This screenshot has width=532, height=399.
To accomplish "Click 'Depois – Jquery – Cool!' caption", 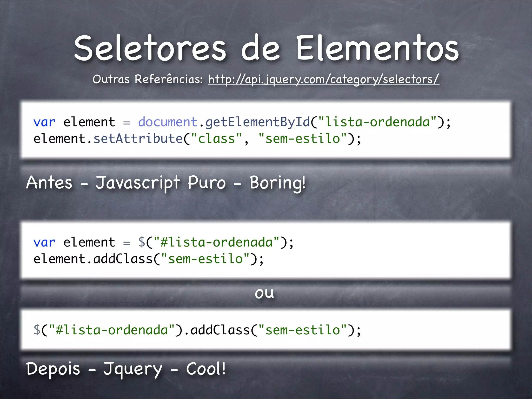I will click(126, 369).
